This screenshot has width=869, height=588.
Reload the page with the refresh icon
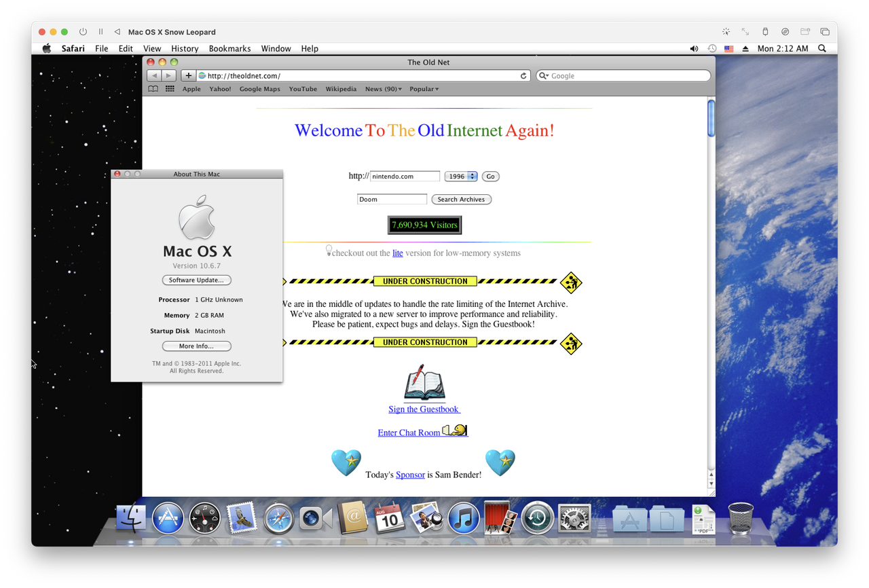point(523,76)
